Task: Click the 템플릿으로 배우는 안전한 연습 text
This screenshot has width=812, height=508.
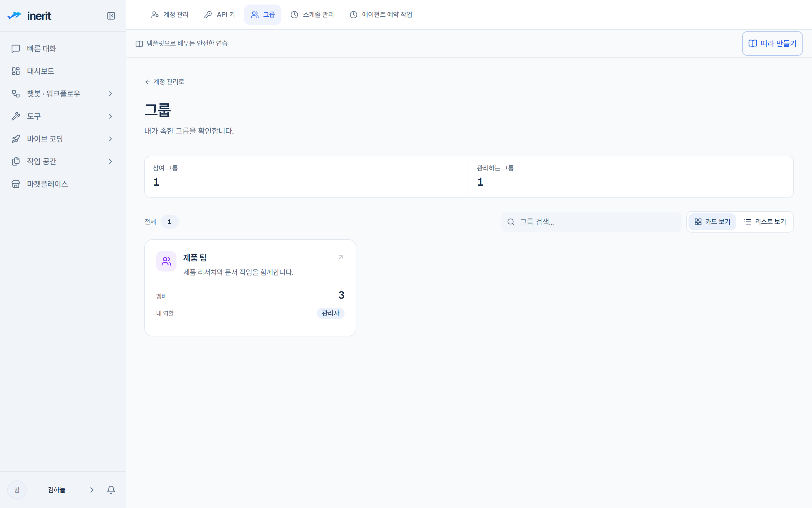Action: (x=187, y=43)
